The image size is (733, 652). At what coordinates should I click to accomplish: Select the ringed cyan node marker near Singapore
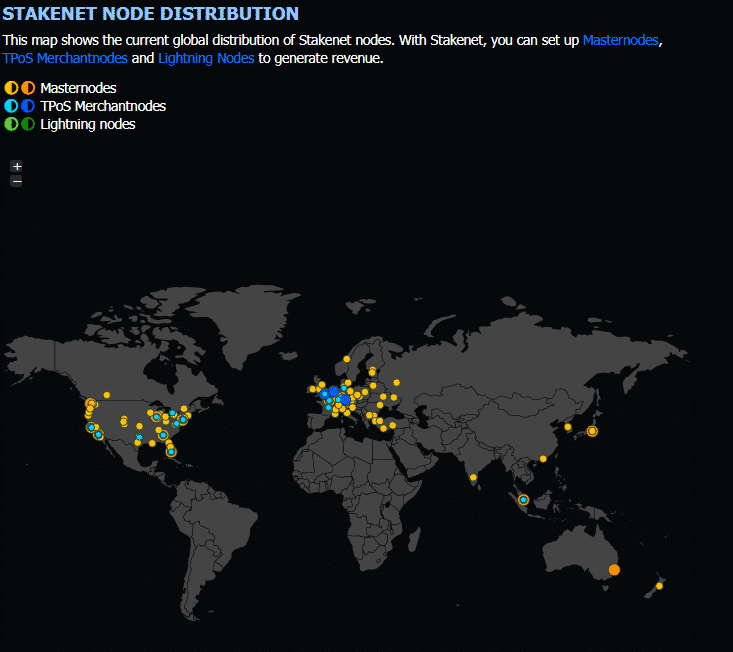point(524,500)
